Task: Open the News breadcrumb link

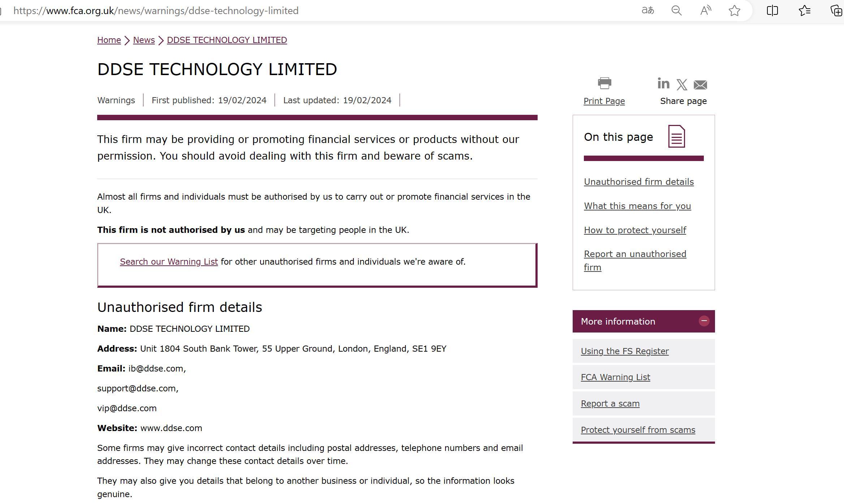Action: pos(144,40)
